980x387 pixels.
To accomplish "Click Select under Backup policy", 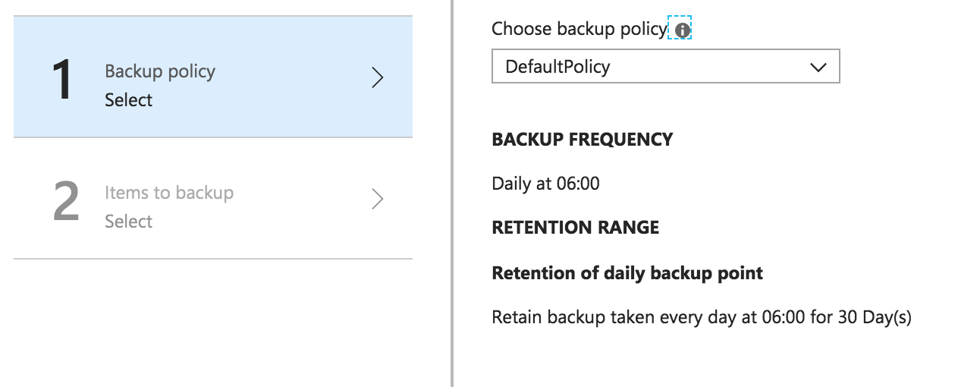I will coord(128,100).
